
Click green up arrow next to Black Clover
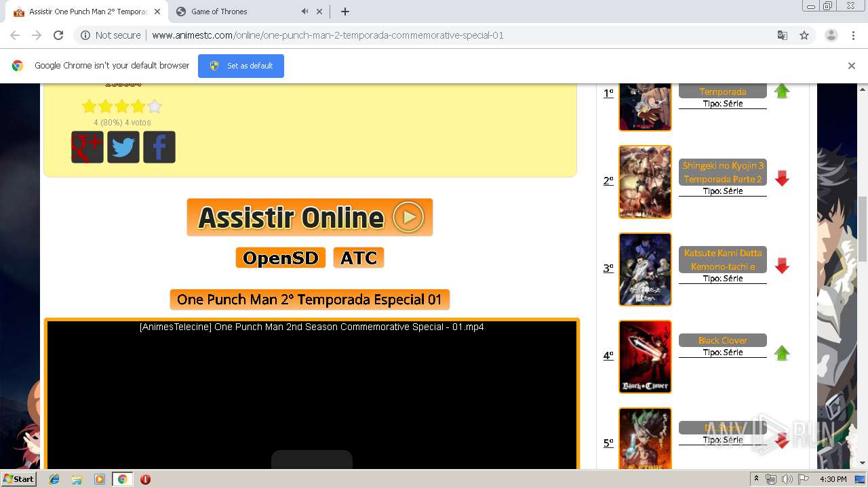coord(782,353)
